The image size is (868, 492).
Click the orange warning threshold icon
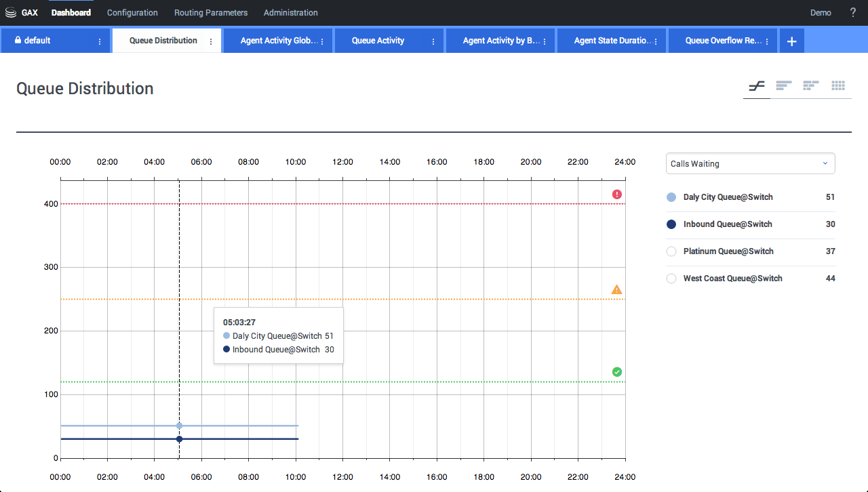[x=616, y=289]
